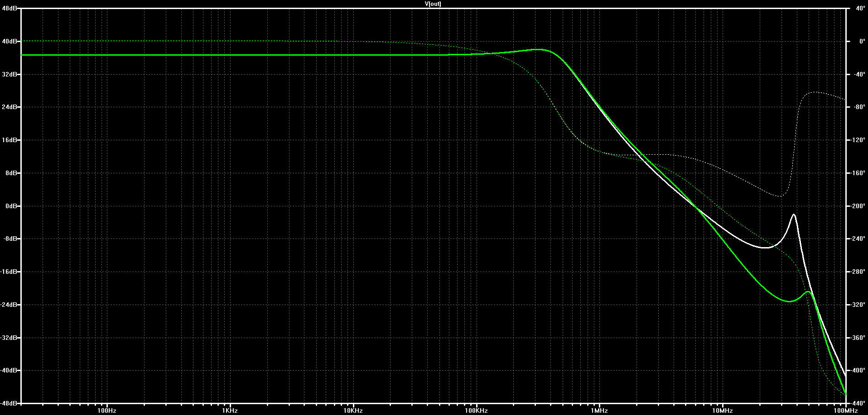The image size is (868, 415).
Task: Select the 0dB magnitude axis label
Action: click(11, 206)
